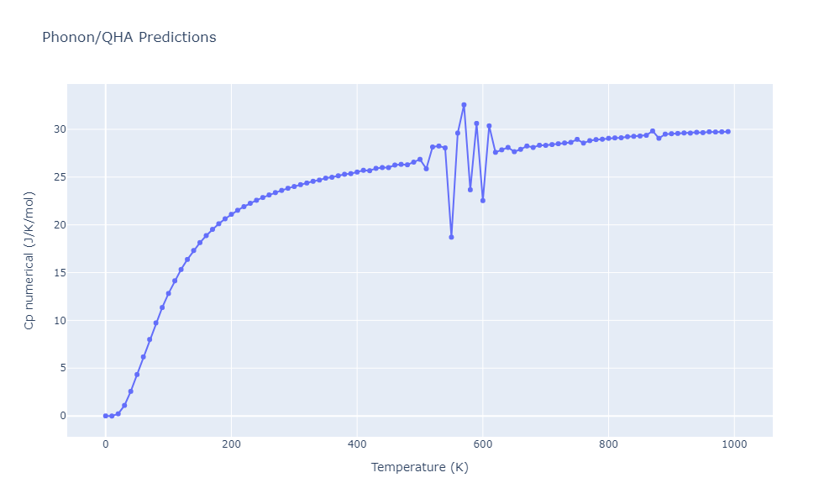This screenshot has height=504, width=840.
Task: Select the lowest dip data point near 550 K
Action: click(x=451, y=237)
